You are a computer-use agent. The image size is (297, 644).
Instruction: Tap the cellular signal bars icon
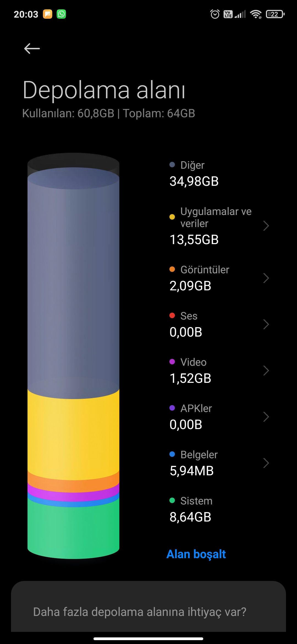coord(240,14)
